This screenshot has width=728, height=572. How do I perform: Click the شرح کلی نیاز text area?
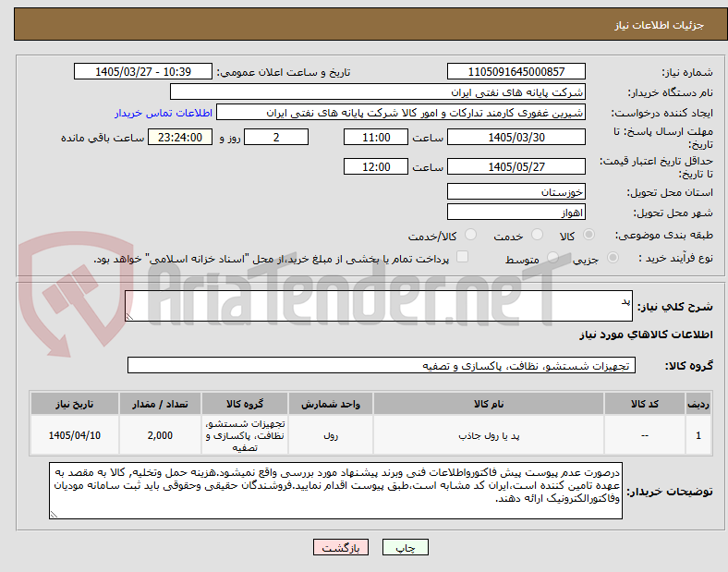379,306
